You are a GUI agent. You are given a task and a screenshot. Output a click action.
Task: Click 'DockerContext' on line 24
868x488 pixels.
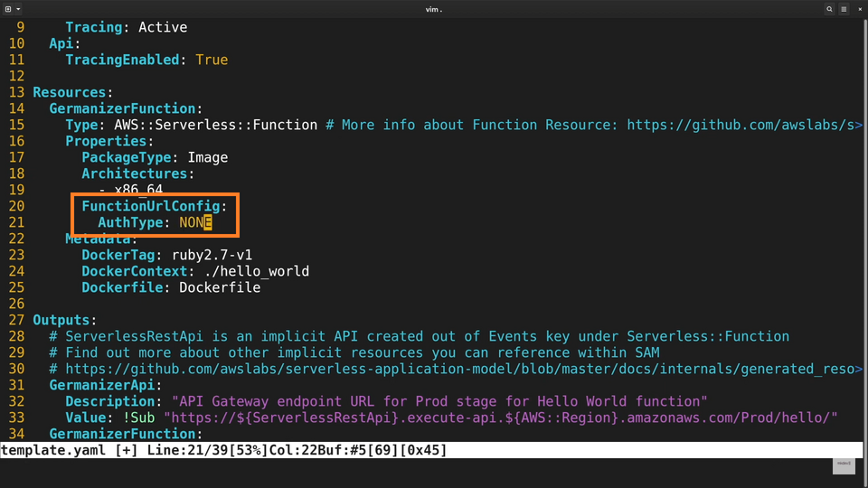tap(134, 271)
